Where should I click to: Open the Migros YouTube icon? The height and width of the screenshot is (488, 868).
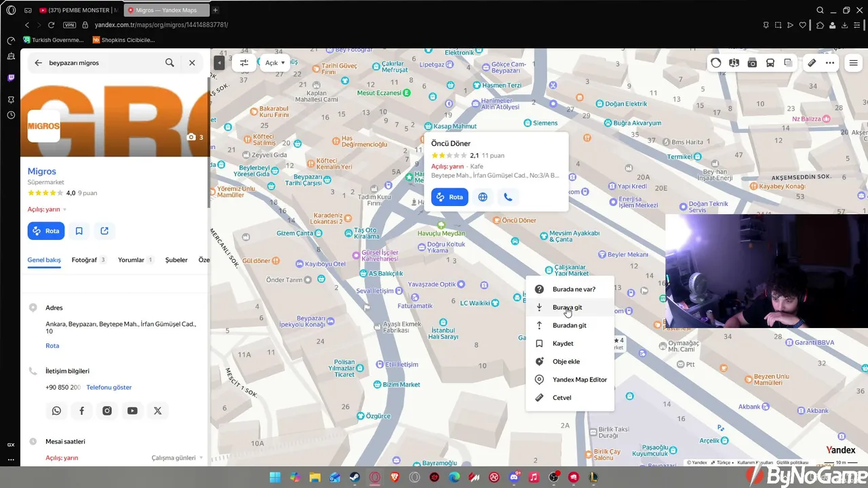coord(132,411)
